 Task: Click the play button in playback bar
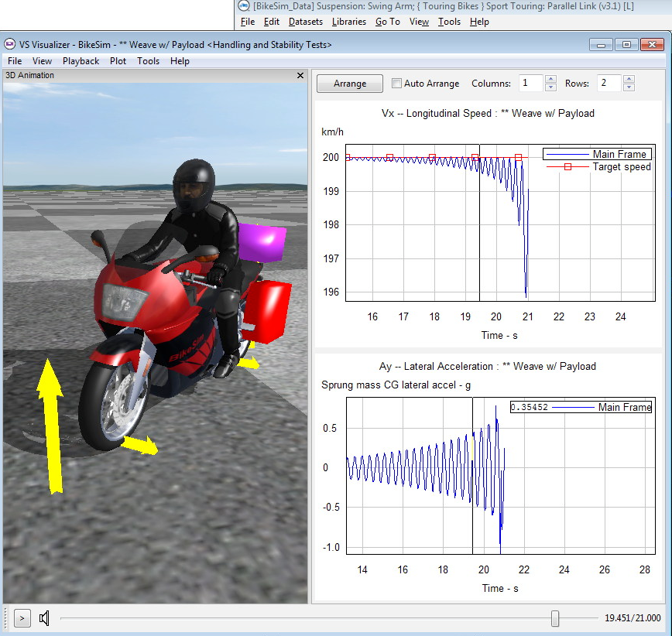(22, 618)
